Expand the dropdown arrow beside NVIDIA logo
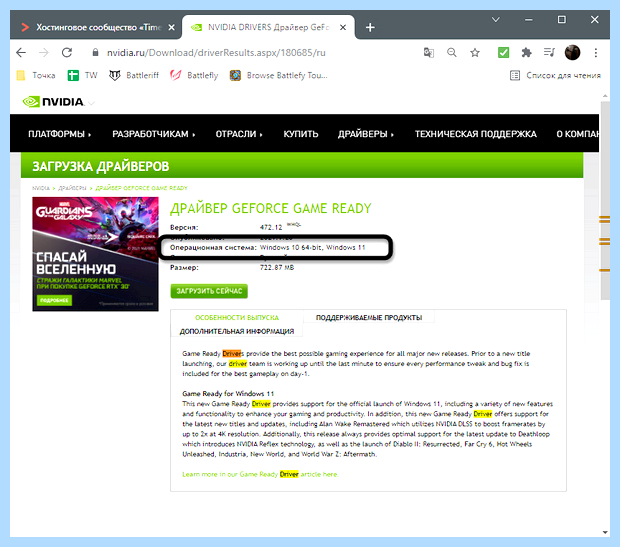The height and width of the screenshot is (547, 620). pos(91,103)
